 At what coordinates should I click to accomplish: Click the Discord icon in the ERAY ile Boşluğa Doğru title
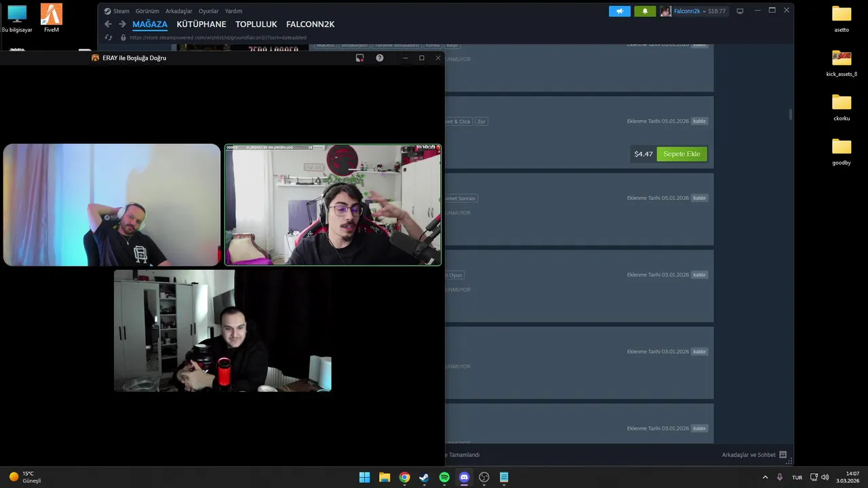(96, 58)
